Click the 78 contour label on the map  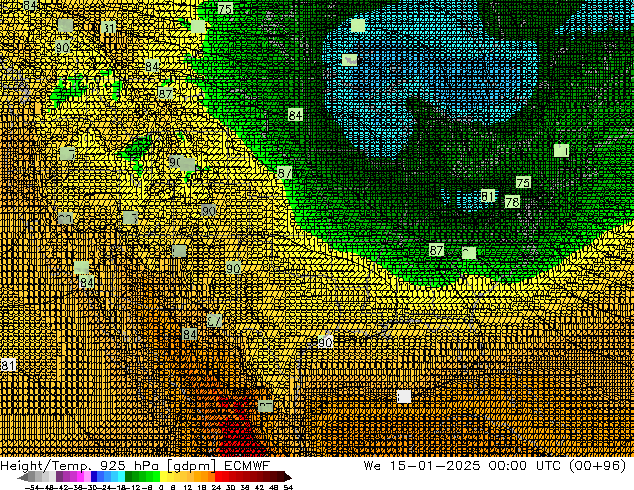click(512, 202)
